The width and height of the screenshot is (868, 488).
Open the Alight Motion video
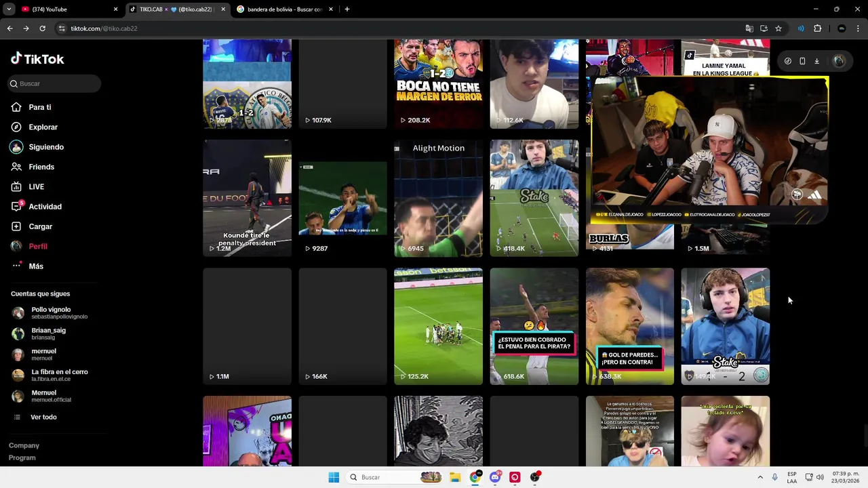tap(438, 198)
